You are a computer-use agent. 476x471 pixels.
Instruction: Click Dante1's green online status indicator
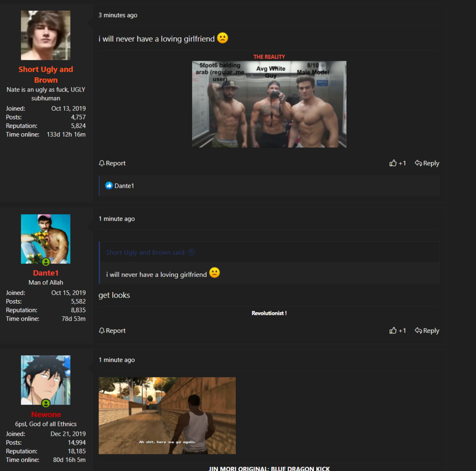(x=46, y=262)
